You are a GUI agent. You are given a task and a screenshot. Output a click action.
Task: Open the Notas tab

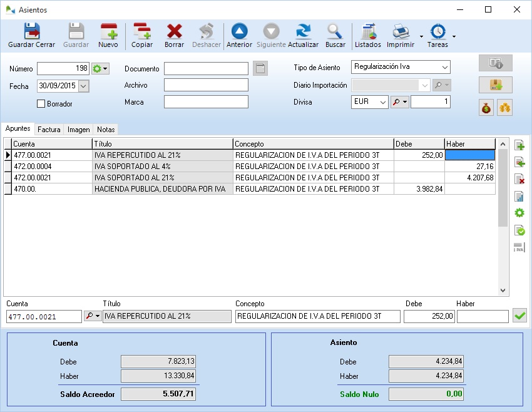[x=106, y=130]
